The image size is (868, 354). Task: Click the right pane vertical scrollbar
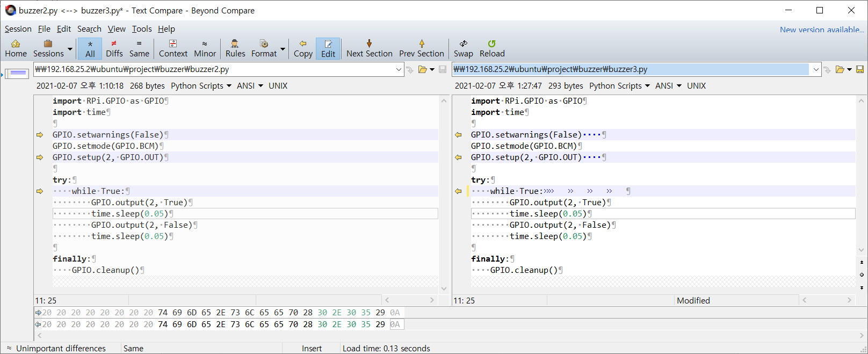point(861,175)
